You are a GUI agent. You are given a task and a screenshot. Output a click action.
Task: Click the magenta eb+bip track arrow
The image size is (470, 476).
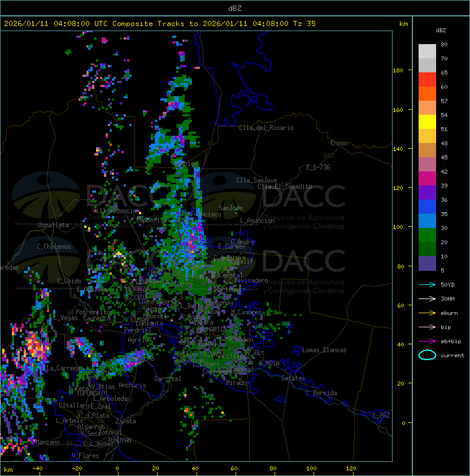427,341
